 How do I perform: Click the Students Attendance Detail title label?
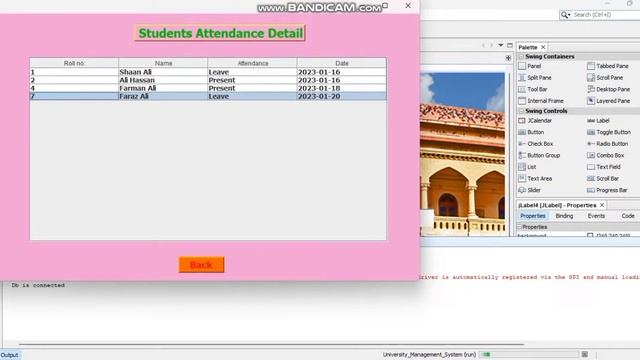pyautogui.click(x=220, y=33)
